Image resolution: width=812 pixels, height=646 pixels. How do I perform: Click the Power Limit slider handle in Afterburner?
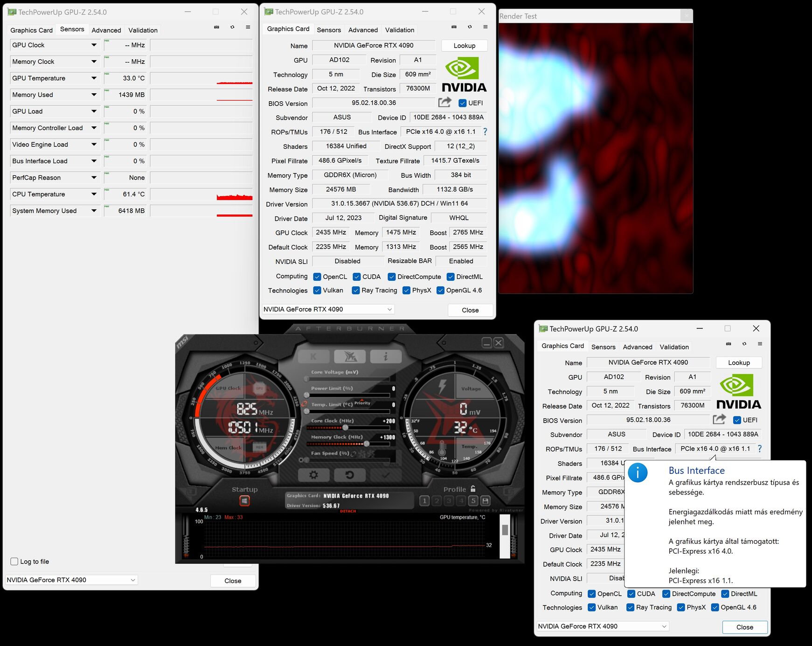click(x=307, y=395)
